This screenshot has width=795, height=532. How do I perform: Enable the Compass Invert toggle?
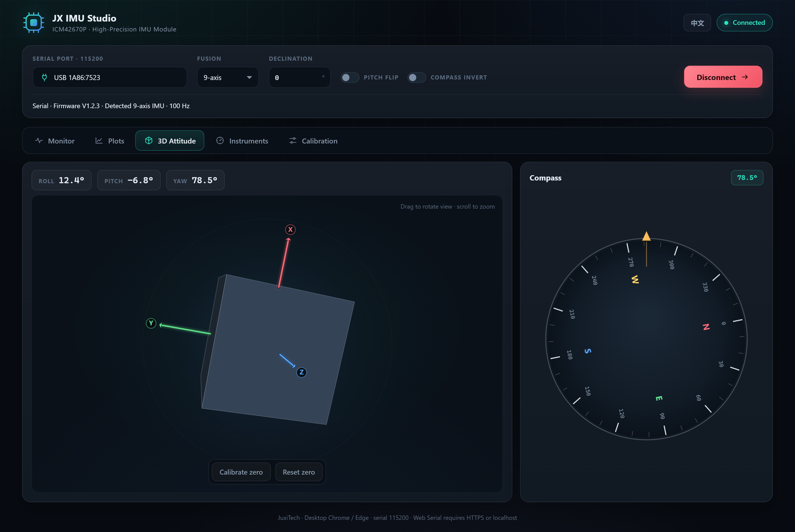click(416, 77)
